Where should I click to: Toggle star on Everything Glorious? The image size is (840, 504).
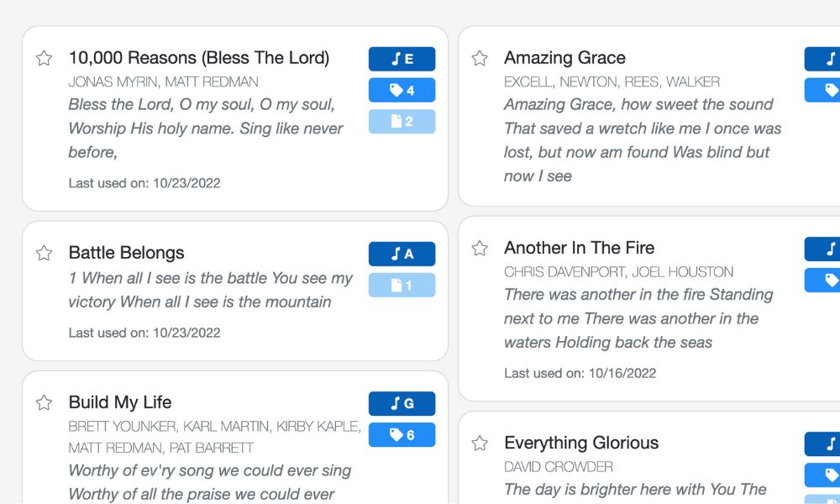(x=480, y=443)
